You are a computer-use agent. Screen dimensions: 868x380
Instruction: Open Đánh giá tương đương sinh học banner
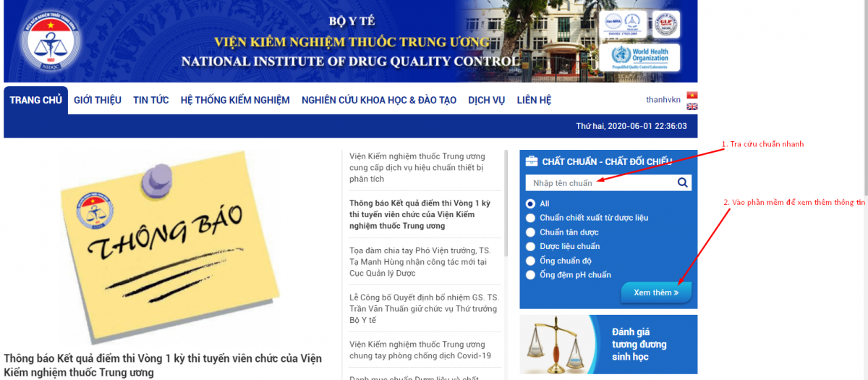tap(608, 344)
